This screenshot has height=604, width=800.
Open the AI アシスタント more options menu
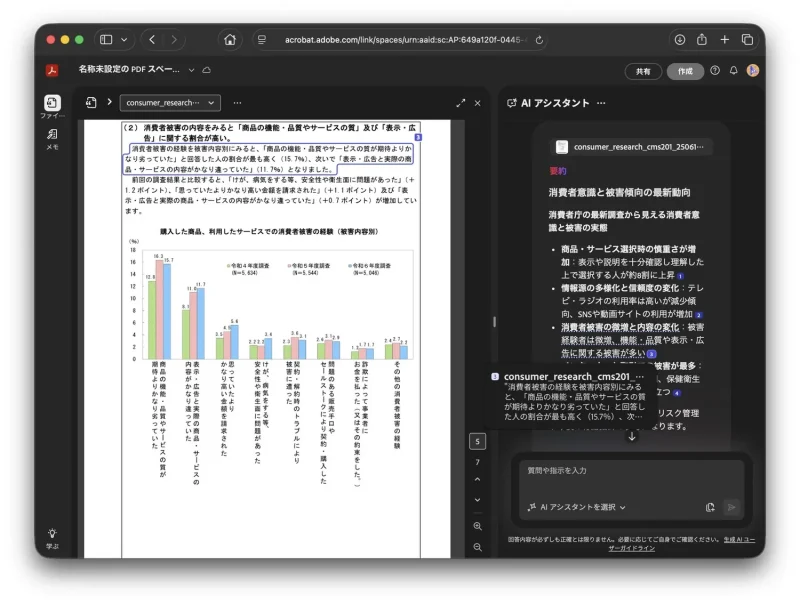click(601, 102)
